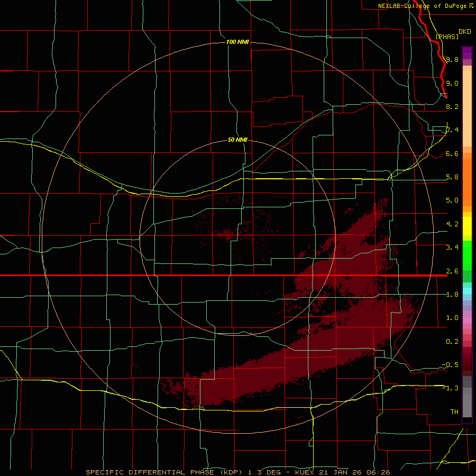Click the [PHAS] label above the legend
The height and width of the screenshot is (476, 476).
coord(447,36)
